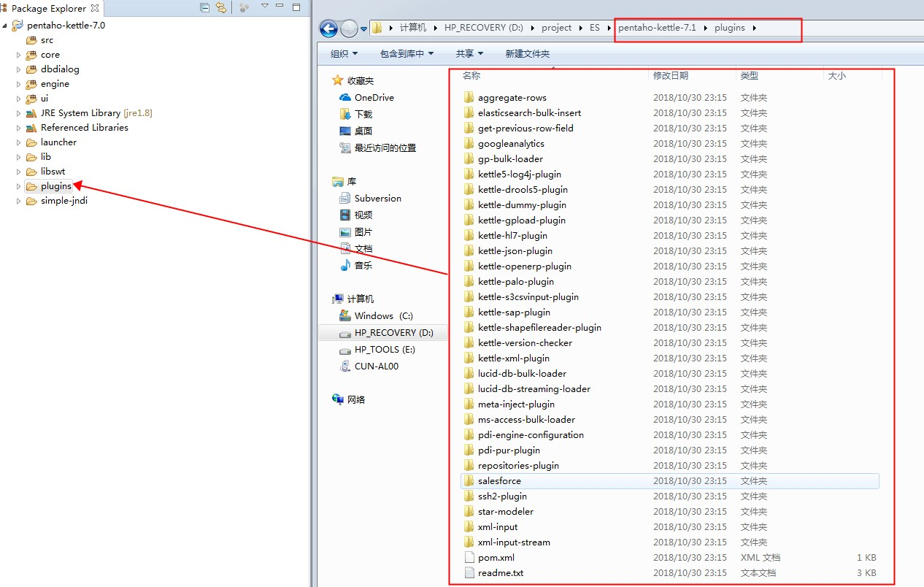924x587 pixels.
Task: Click pentaho-kettle-7.1 in address breadcrumb
Action: point(658,28)
